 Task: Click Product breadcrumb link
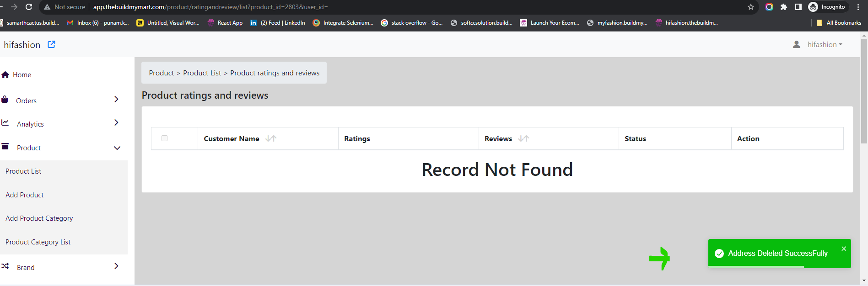coord(162,73)
